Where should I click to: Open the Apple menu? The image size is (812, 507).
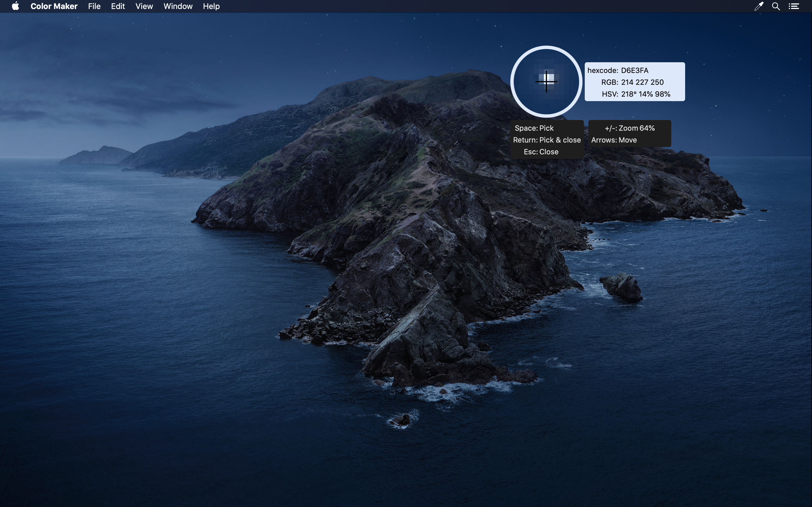pyautogui.click(x=16, y=6)
